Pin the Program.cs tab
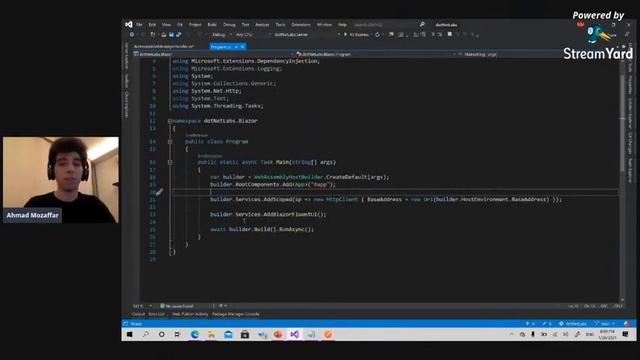Viewport: 640px width, 360px height. [x=236, y=47]
